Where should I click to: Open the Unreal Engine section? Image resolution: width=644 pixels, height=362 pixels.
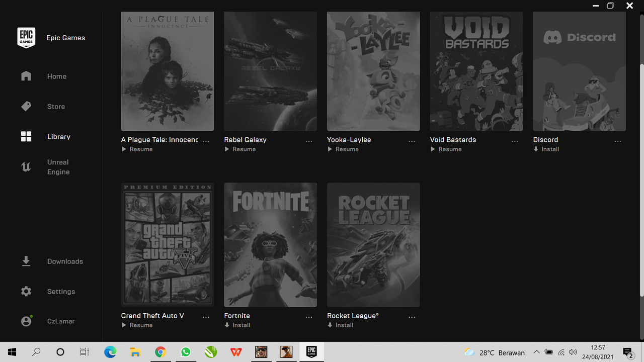58,167
